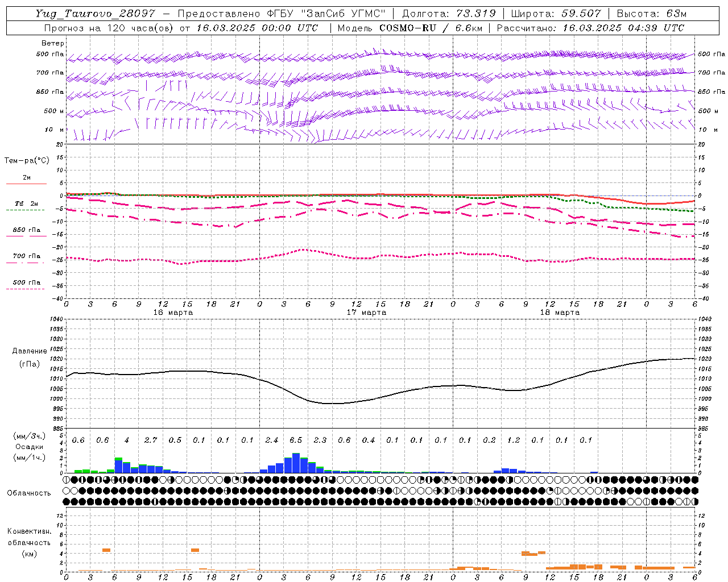Click the computed time "Рассчитано: 16.03.2025 04:39 UTC"

tap(590, 28)
